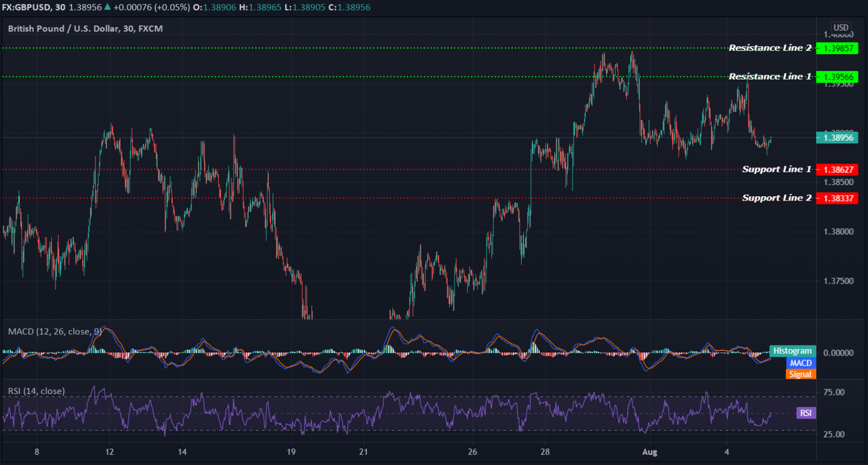Click the H:1.38965 high value in header
Viewport: 868px width, 465px height.
pyautogui.click(x=261, y=7)
